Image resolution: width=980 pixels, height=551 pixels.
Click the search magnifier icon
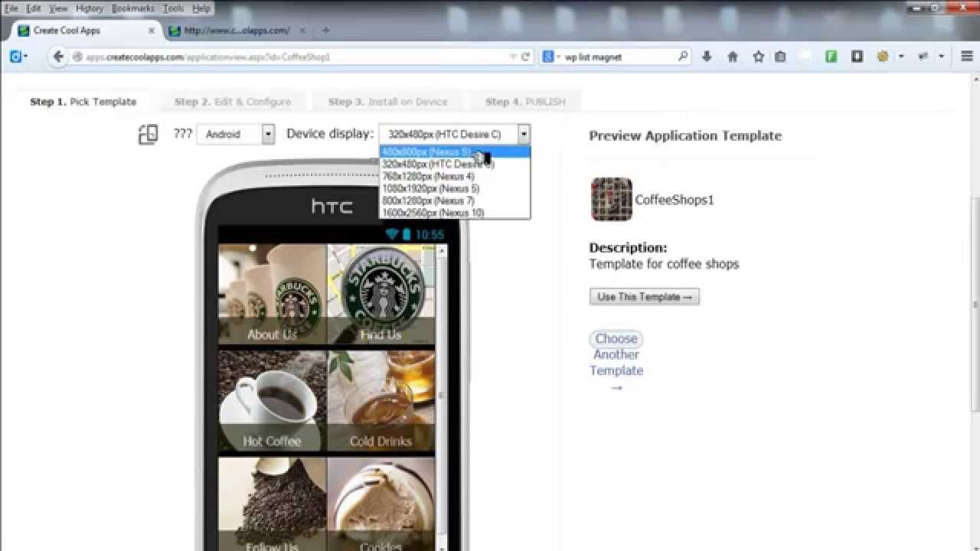(683, 57)
